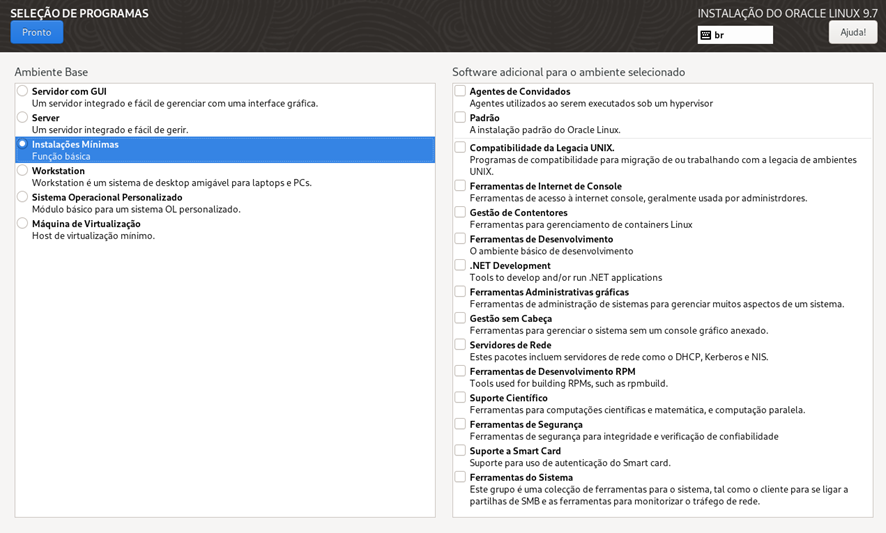
Task: Check Ferramentas de Segurança option
Action: point(460,424)
